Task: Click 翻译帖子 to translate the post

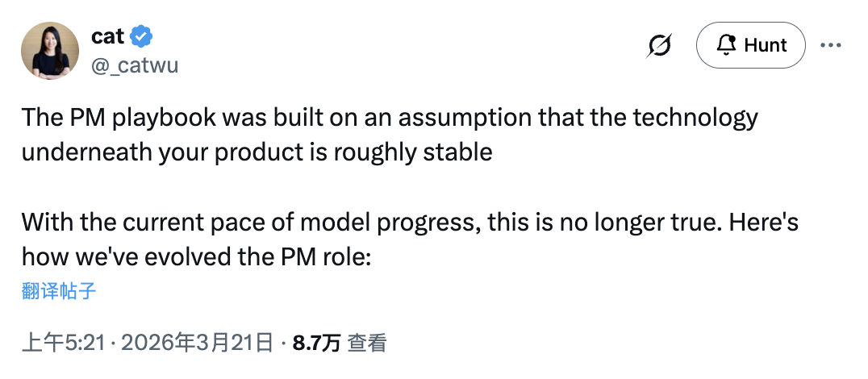Action: (x=59, y=290)
